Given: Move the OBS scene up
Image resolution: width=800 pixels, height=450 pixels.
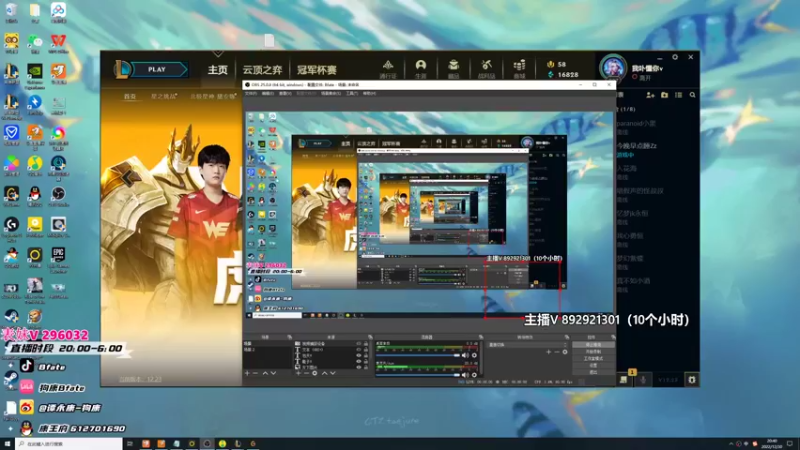Looking at the screenshot, I should point(265,373).
